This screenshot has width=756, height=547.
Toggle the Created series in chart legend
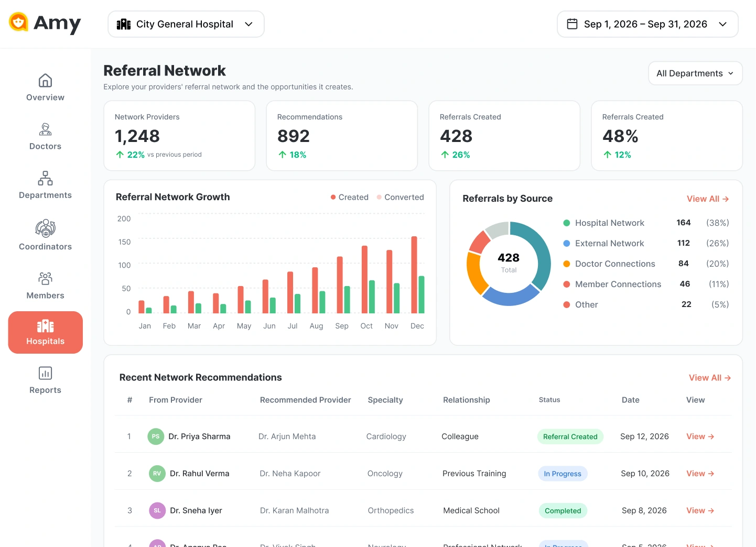tap(350, 197)
